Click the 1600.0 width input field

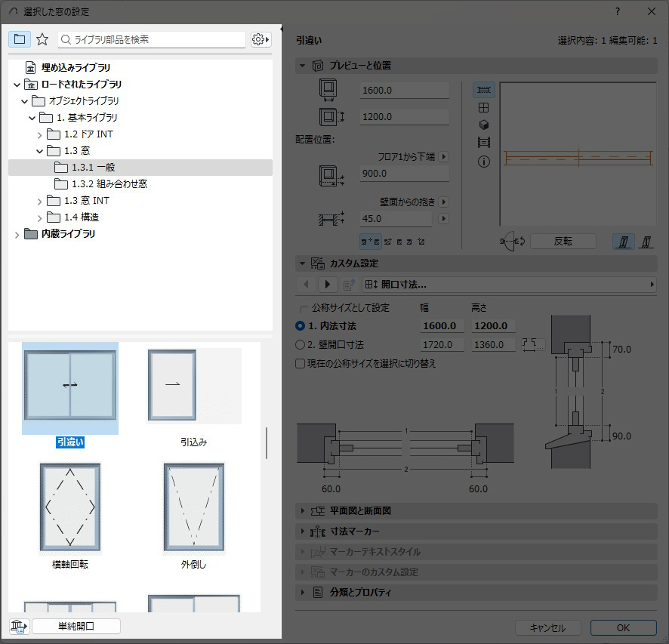coord(404,91)
